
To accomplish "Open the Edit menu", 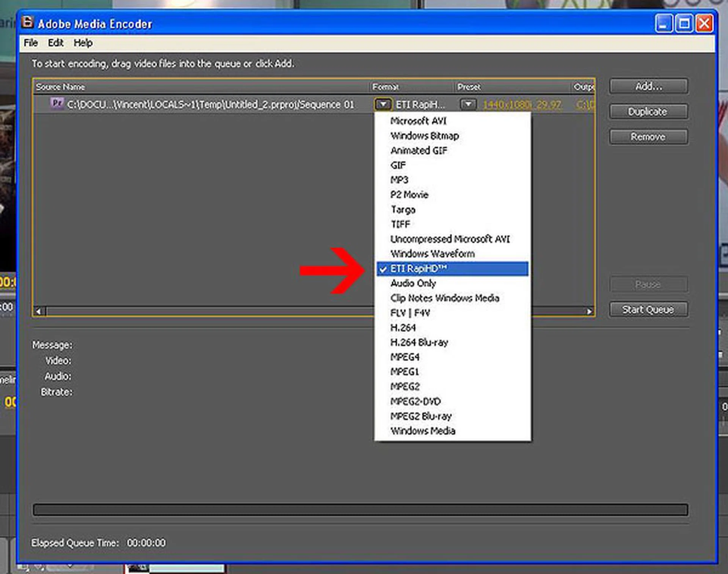I will click(x=55, y=43).
